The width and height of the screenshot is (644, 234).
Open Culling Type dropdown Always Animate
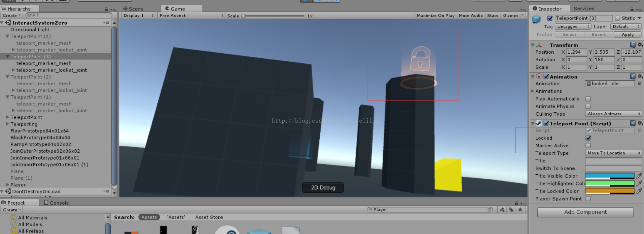pos(614,114)
